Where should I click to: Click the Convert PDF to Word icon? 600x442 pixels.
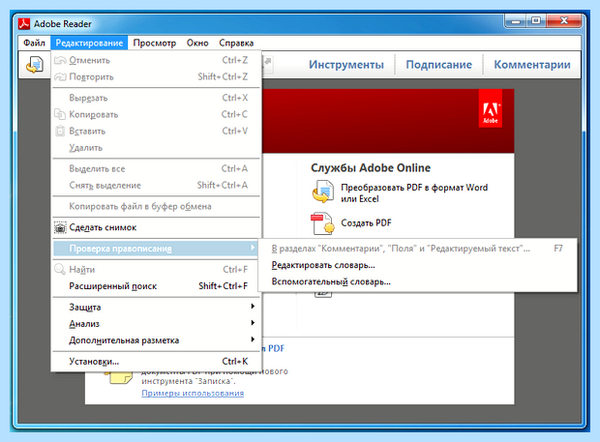pyautogui.click(x=323, y=192)
